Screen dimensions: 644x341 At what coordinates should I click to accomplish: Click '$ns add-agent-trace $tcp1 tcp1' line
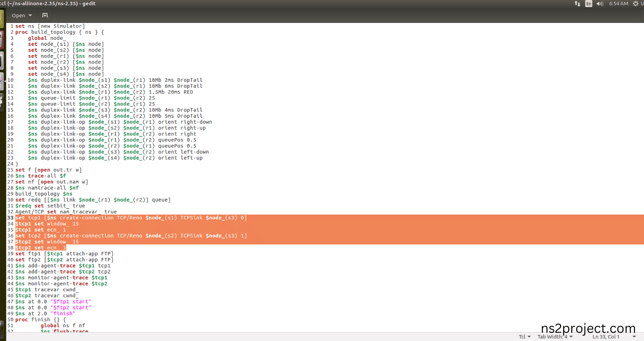tap(63, 266)
